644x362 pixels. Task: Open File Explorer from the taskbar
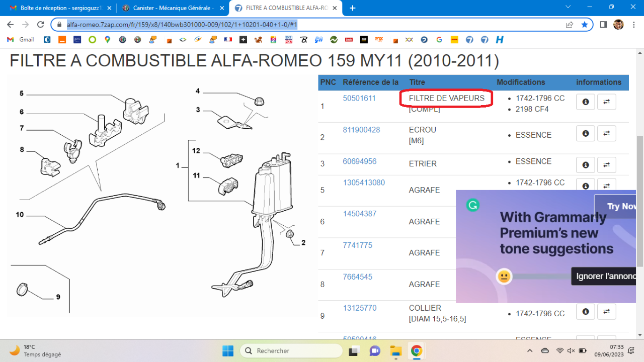pyautogui.click(x=396, y=350)
